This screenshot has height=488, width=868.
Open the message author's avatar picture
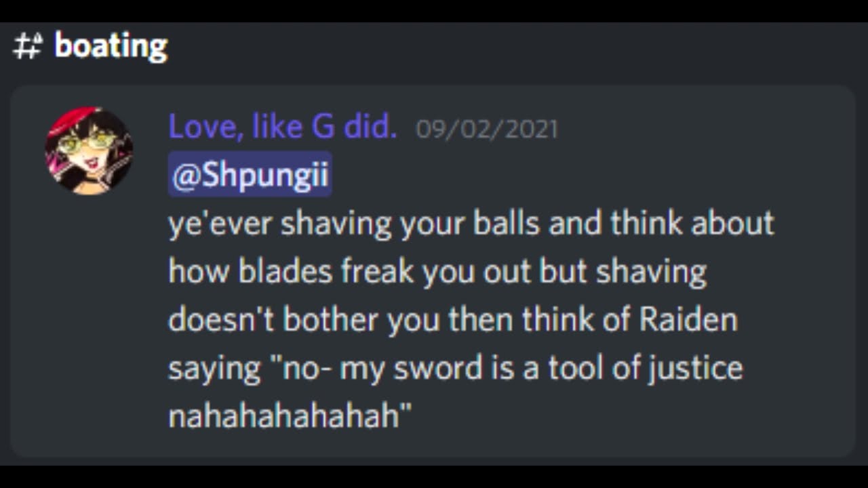tap(89, 151)
